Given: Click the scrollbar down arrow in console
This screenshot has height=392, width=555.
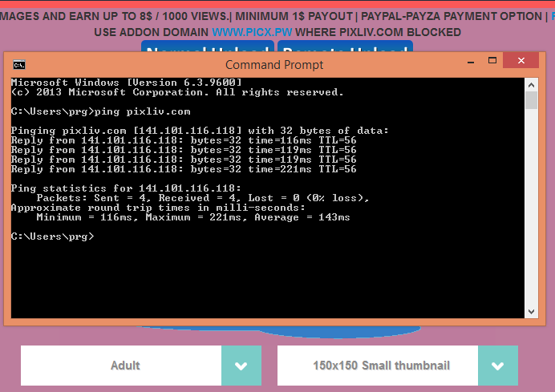Looking at the screenshot, I should coord(531,311).
